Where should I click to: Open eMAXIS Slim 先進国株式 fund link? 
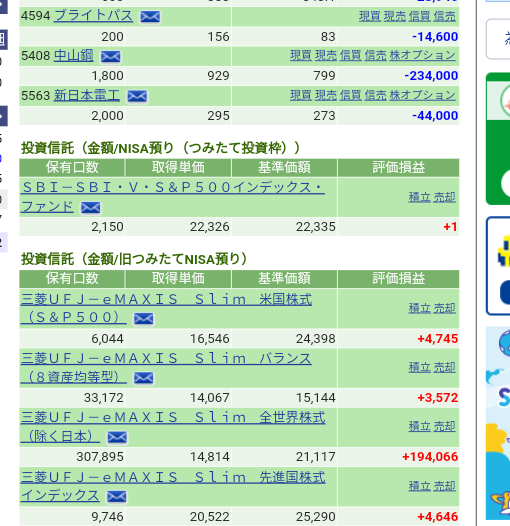173,486
